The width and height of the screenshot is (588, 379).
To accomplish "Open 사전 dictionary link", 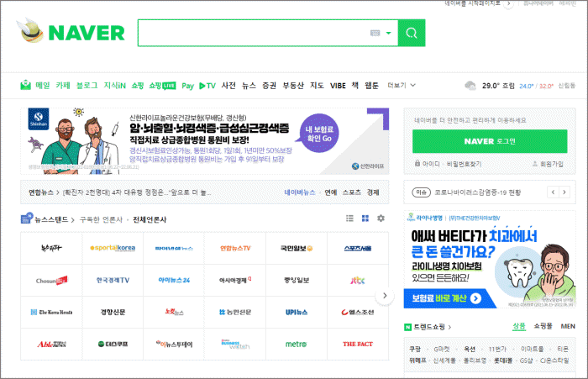I will coord(228,85).
